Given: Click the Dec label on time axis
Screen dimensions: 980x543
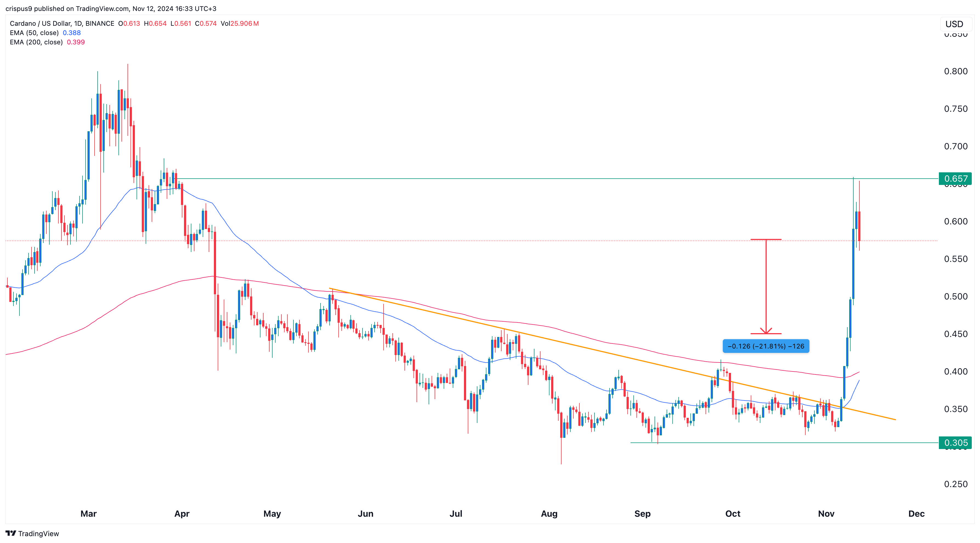Looking at the screenshot, I should click(x=916, y=514).
